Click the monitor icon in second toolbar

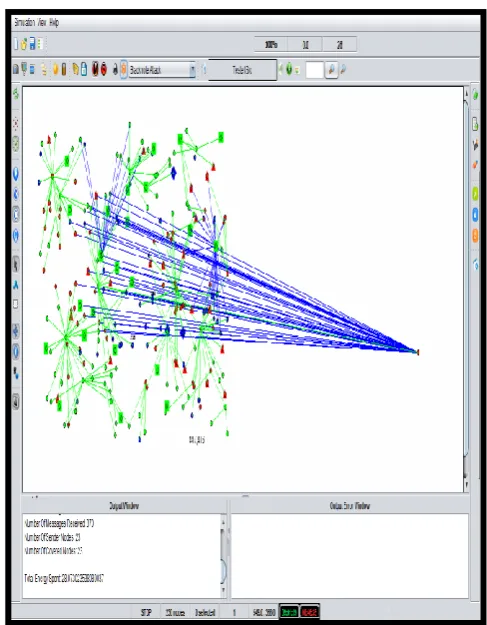[x=24, y=69]
